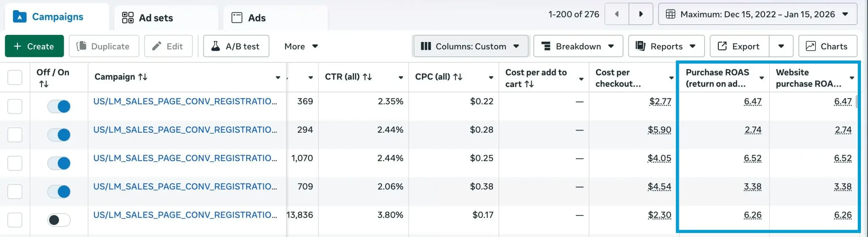Sort by the CTR (all) sort arrows
The width and height of the screenshot is (868, 237).
[x=367, y=77]
